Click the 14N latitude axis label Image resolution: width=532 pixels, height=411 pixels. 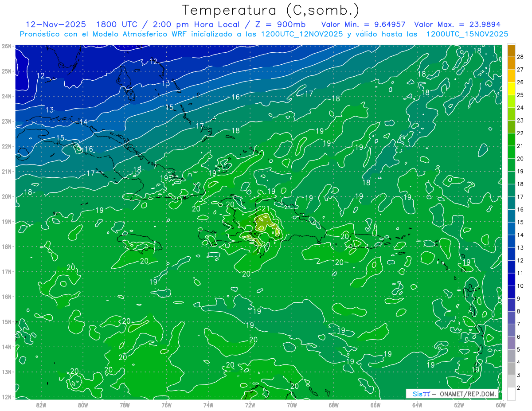click(7, 347)
